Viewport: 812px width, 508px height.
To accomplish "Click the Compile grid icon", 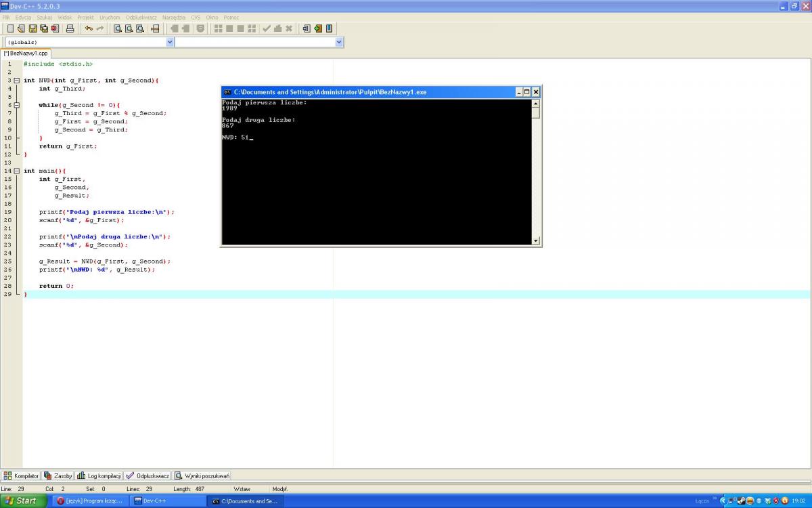I will coord(218,28).
